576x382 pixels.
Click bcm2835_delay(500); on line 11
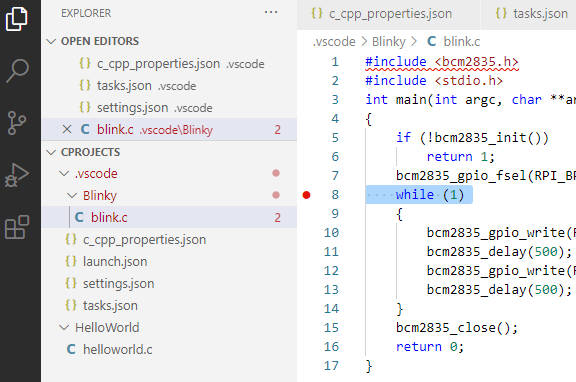[x=499, y=252]
